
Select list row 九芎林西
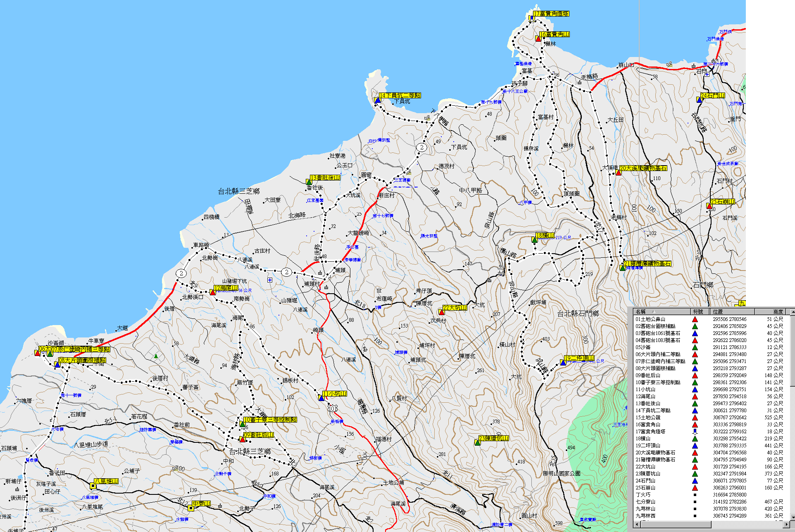click(x=711, y=516)
